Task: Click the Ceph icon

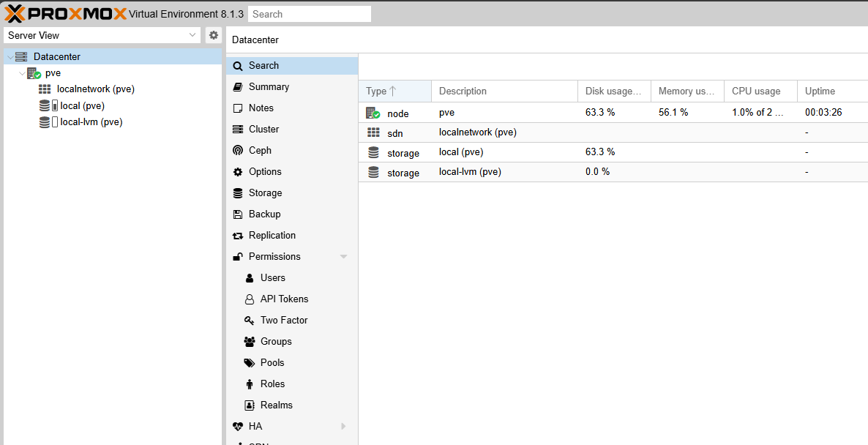Action: [238, 151]
